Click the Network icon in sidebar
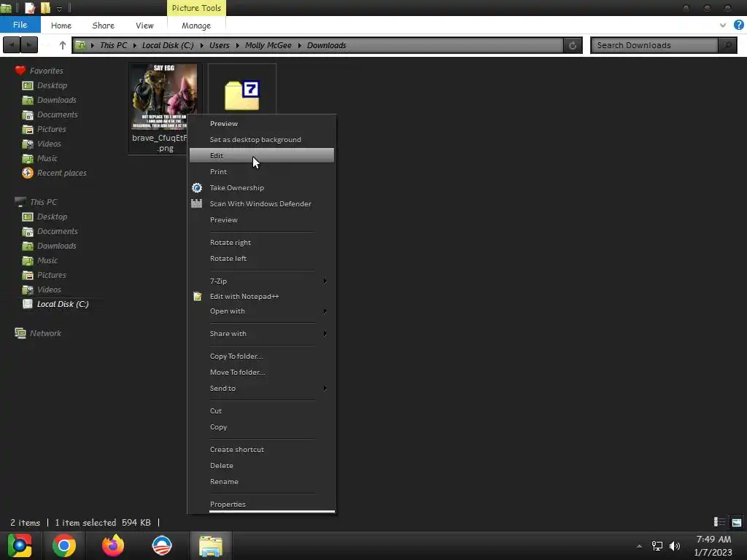This screenshot has height=560, width=747. 20,332
